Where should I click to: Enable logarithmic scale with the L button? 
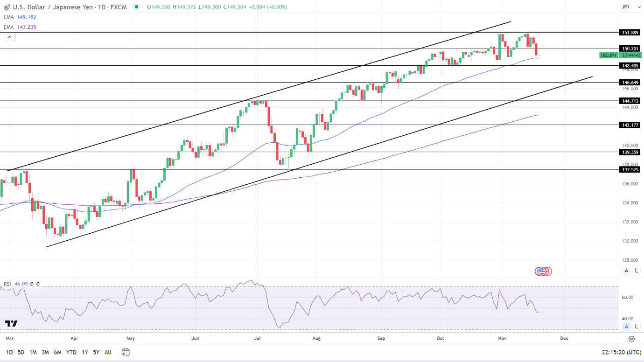(636, 271)
